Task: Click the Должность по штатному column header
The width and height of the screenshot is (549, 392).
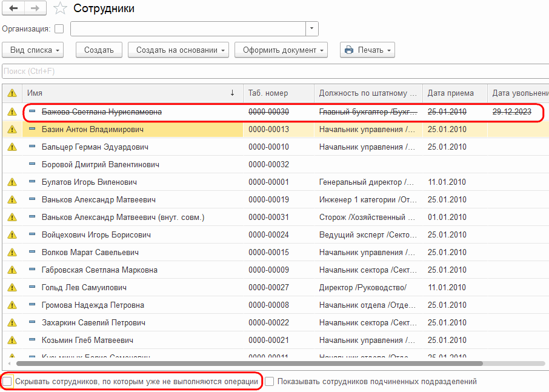Action: [x=368, y=93]
